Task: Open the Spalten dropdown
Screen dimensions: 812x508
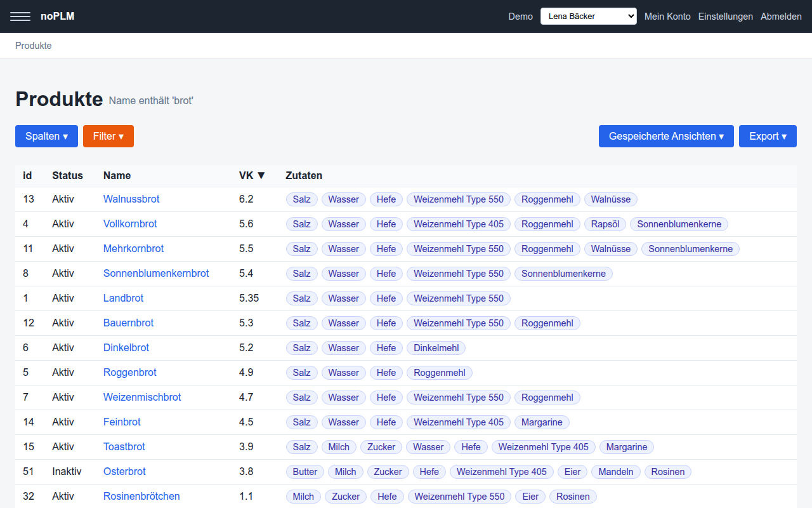Action: 46,136
